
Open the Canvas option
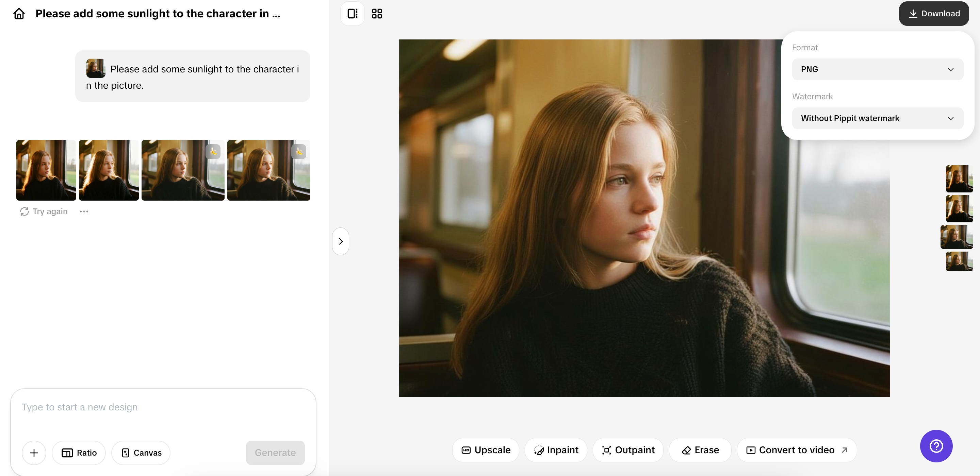click(x=141, y=453)
